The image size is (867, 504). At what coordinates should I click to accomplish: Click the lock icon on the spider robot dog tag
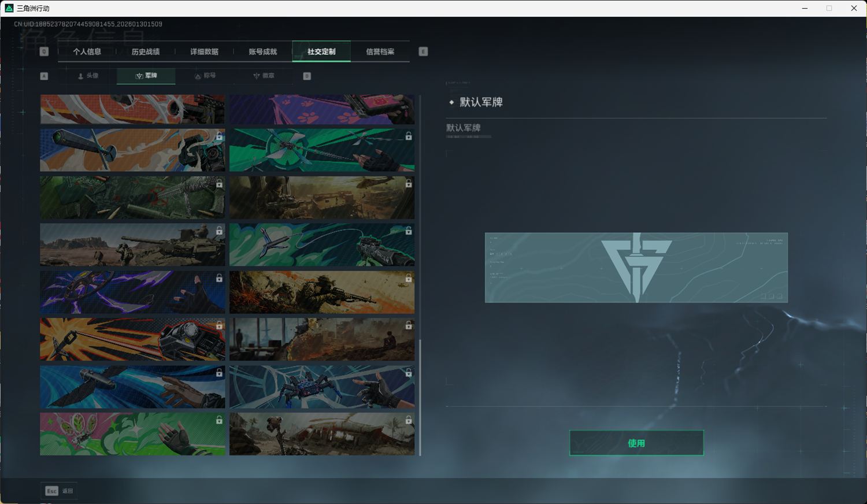pyautogui.click(x=408, y=373)
